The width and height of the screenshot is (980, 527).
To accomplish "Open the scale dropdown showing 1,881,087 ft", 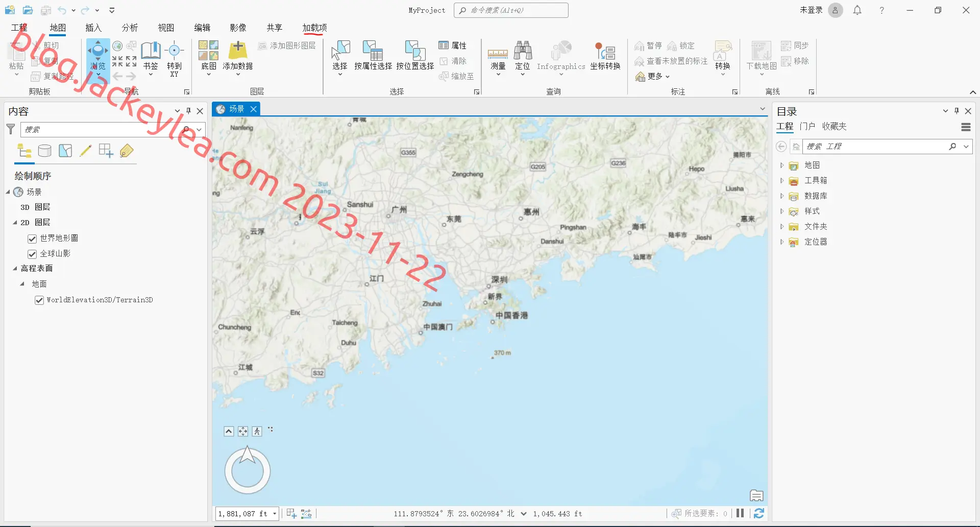I will [x=275, y=514].
